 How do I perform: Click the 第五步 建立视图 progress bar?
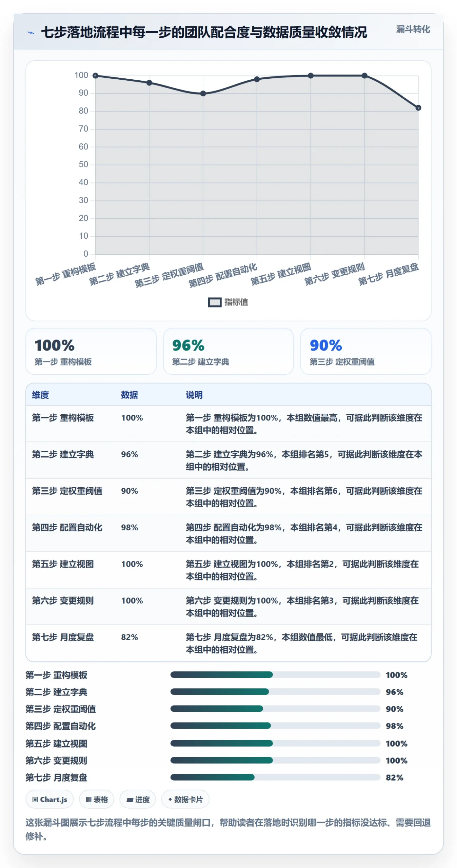(275, 743)
